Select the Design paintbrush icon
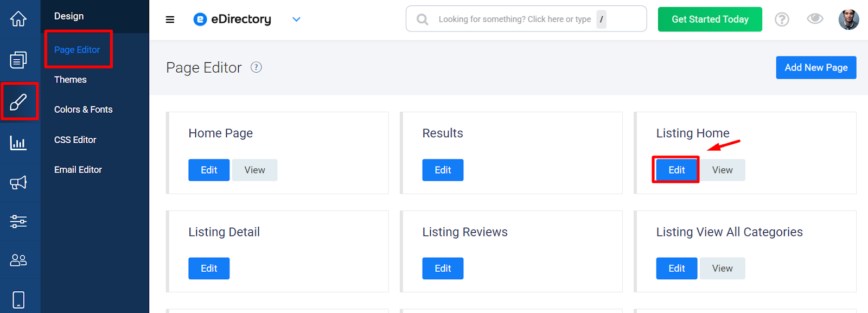Image resolution: width=868 pixels, height=313 pixels. click(18, 101)
